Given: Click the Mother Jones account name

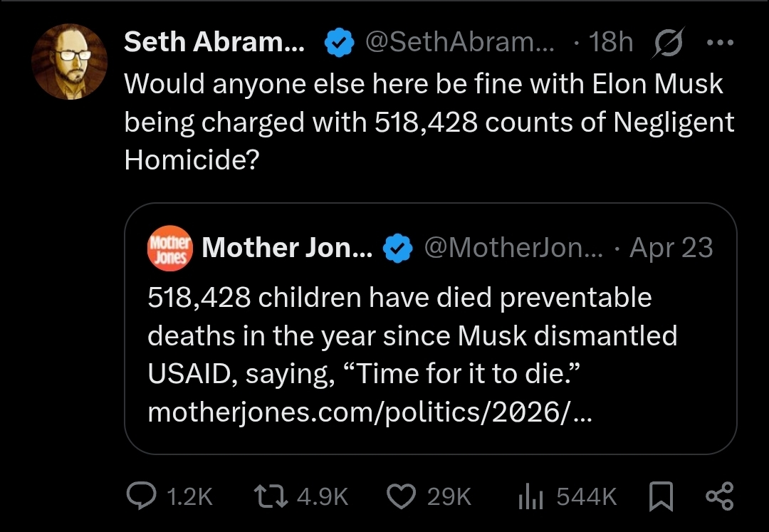Looking at the screenshot, I should click(287, 247).
